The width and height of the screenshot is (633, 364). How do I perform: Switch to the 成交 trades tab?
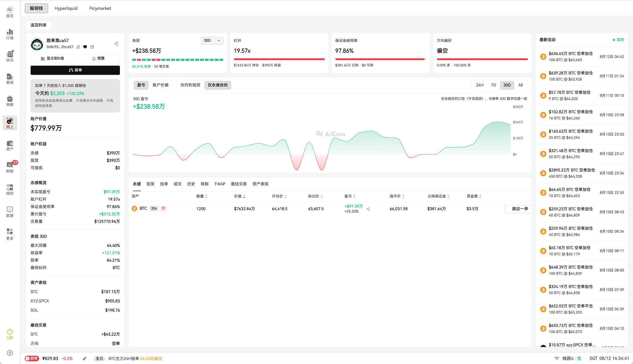(178, 184)
